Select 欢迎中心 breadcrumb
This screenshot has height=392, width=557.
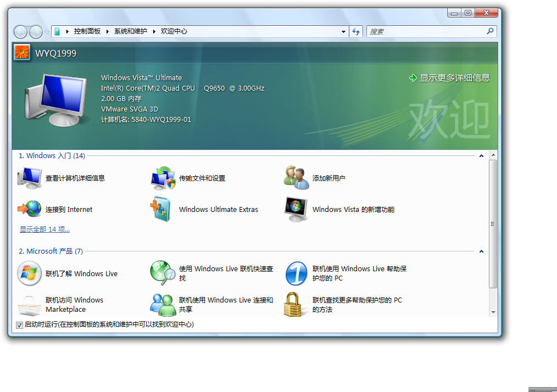[174, 31]
